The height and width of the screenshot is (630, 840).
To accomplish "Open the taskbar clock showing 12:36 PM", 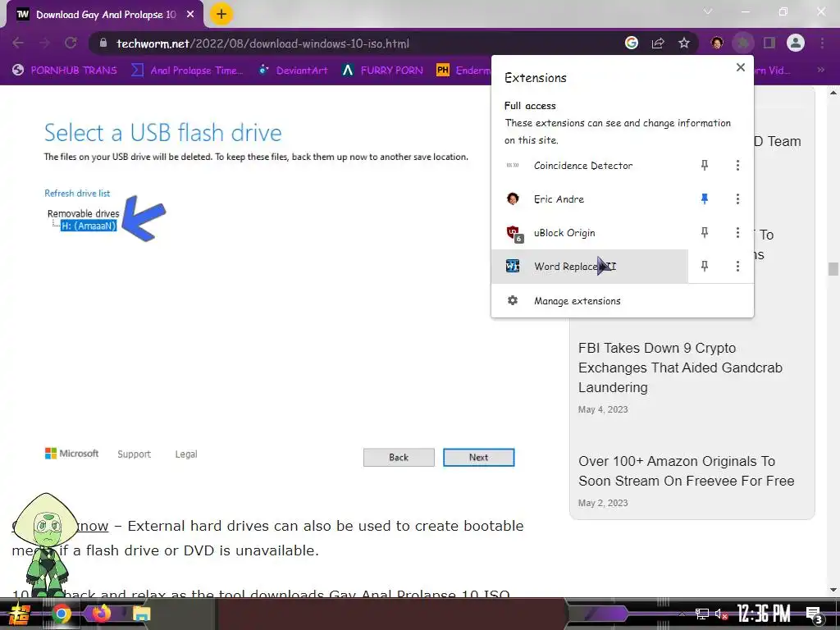I will 764,614.
